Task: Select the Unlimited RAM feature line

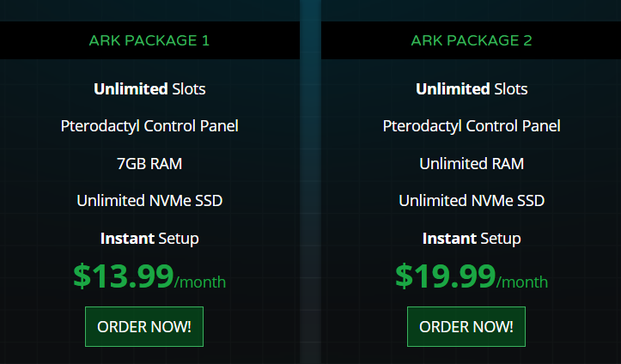Action: tap(472, 163)
